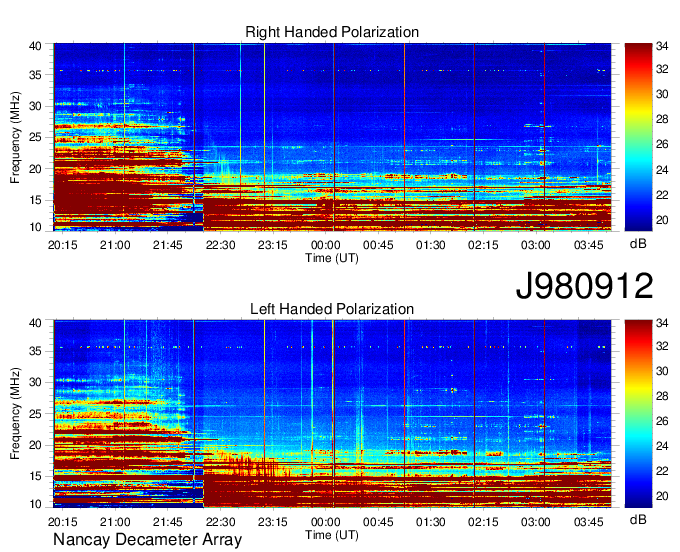Click frequency tick "20" on the left-handed plot

(x=36, y=445)
